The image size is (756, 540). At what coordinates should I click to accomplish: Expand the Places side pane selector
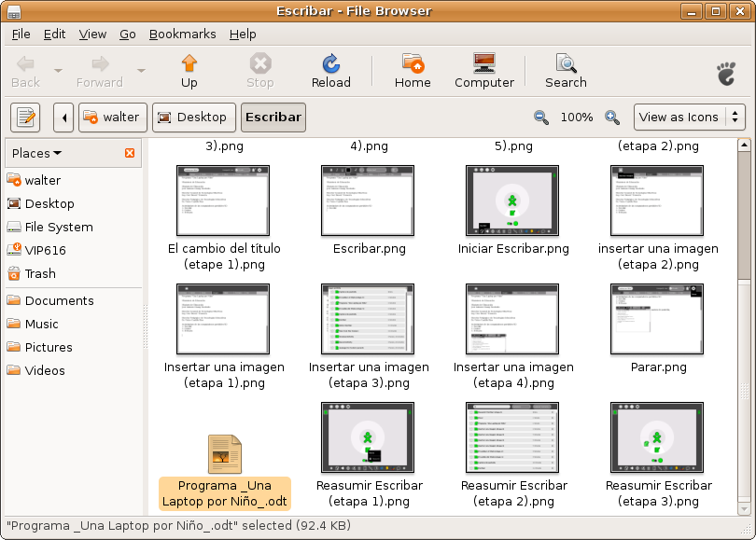[x=37, y=153]
